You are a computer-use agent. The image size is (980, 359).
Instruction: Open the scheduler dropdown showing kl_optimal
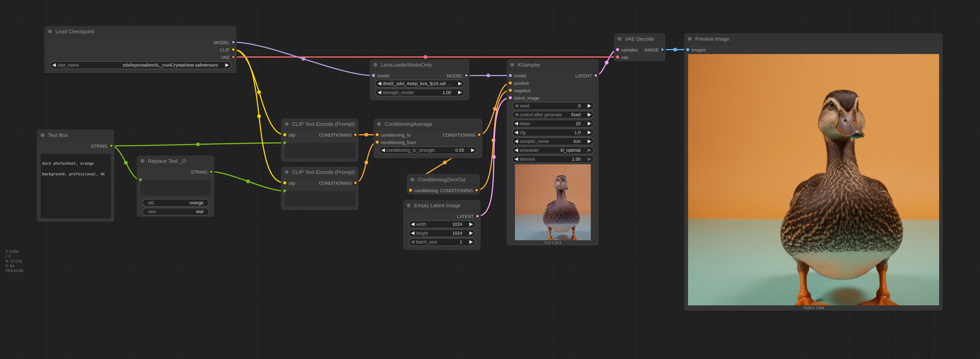click(552, 150)
